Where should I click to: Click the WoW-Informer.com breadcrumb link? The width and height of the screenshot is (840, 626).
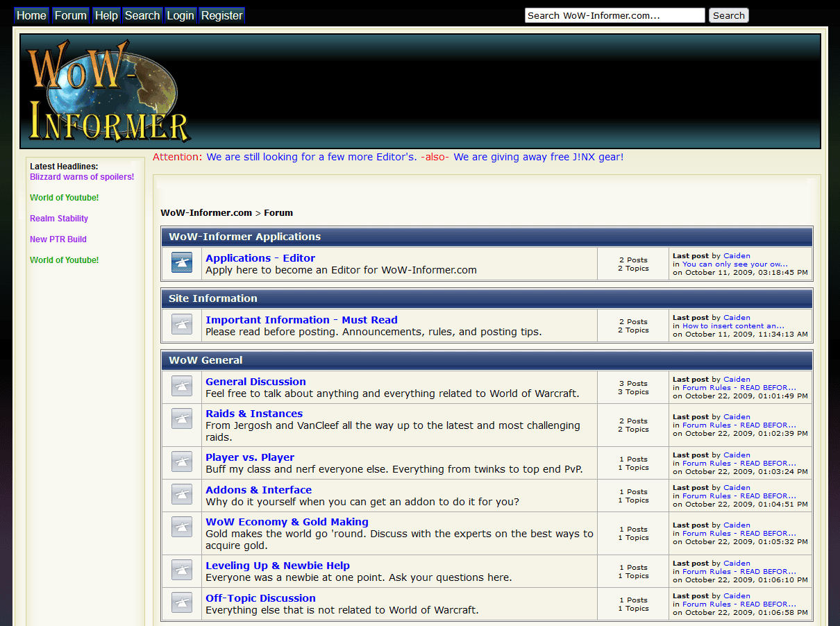(206, 213)
